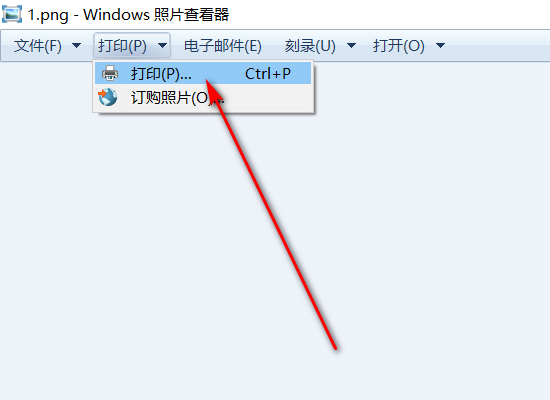Viewport: 550px width, 400px height.
Task: Collapse the 打印(P) toolbar dropdown arrow
Action: pyautogui.click(x=162, y=45)
